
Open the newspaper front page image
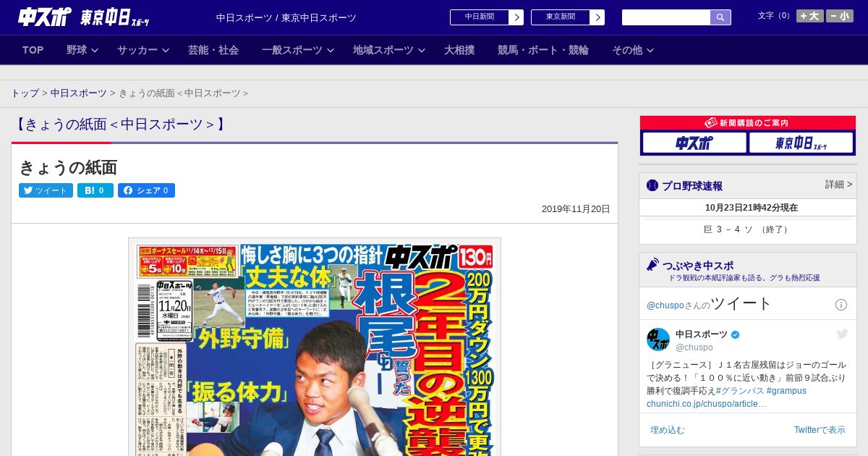click(x=315, y=347)
